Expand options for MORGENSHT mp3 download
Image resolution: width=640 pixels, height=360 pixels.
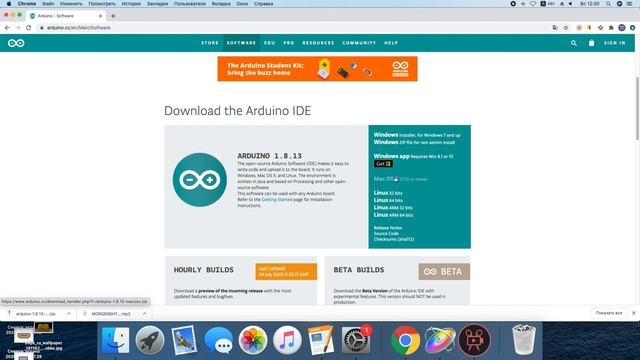click(x=144, y=313)
